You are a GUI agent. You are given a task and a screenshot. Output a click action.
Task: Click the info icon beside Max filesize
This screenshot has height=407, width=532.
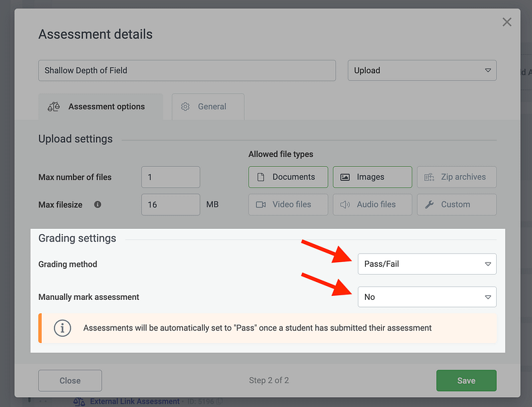click(x=97, y=205)
